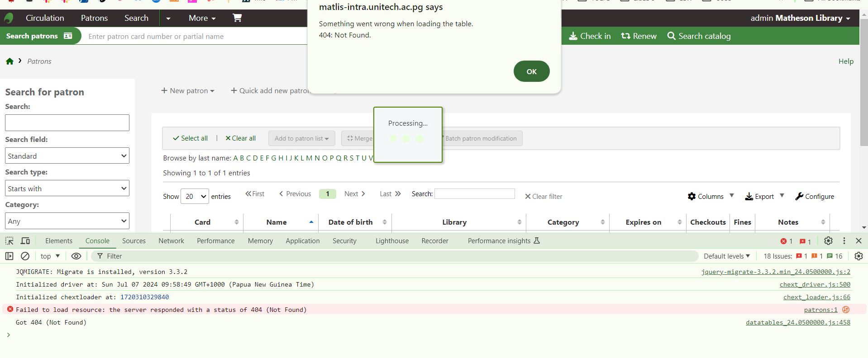Click the console Filter input
This screenshot has height=358, width=868.
398,256
